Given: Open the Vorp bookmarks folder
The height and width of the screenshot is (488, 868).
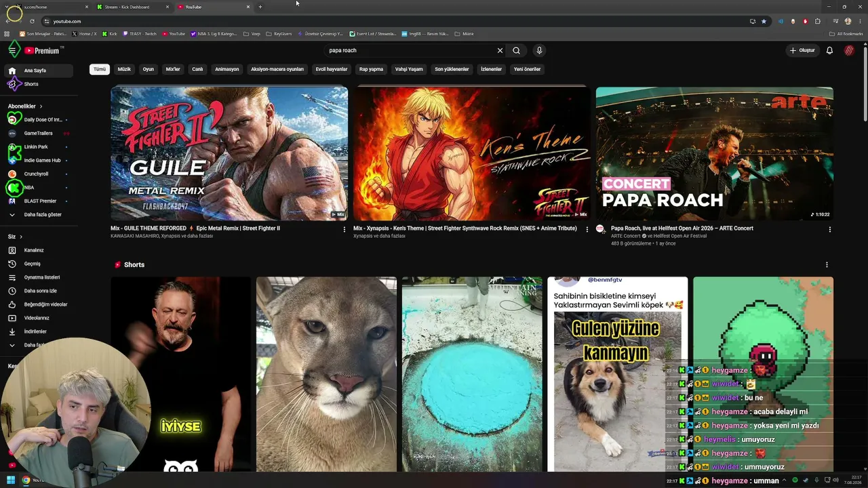Looking at the screenshot, I should click(252, 34).
